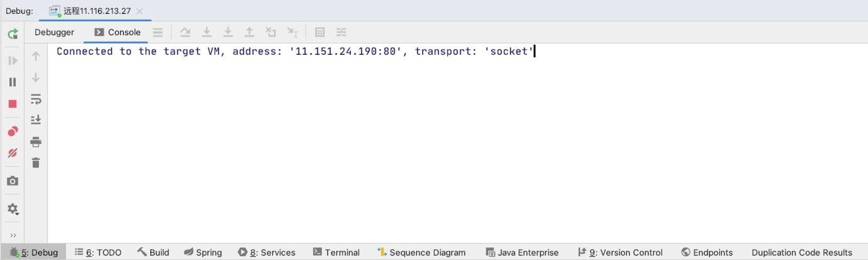Open debug settings gear dropdown

pyautogui.click(x=13, y=209)
